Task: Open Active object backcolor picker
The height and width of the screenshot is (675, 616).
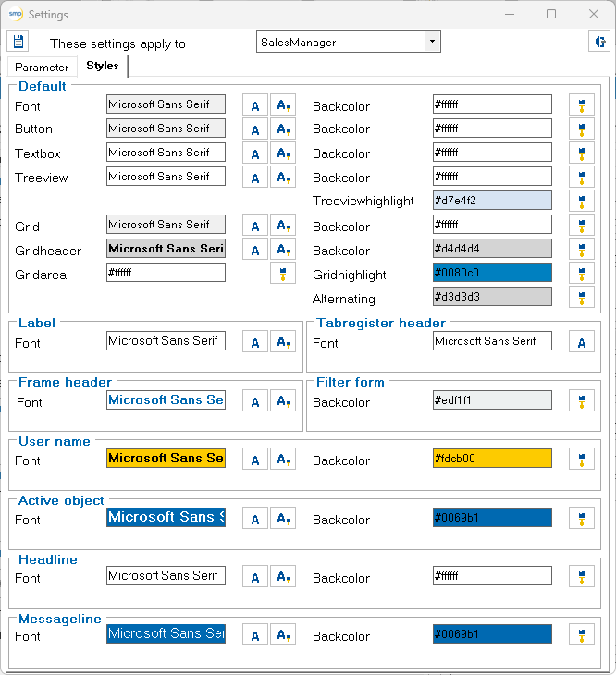Action: click(x=582, y=518)
